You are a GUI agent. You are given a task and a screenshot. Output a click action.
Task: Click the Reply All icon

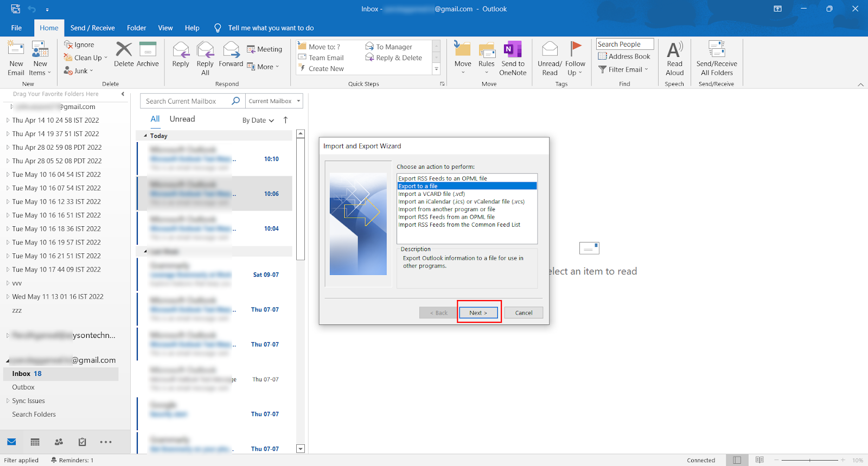pos(205,49)
